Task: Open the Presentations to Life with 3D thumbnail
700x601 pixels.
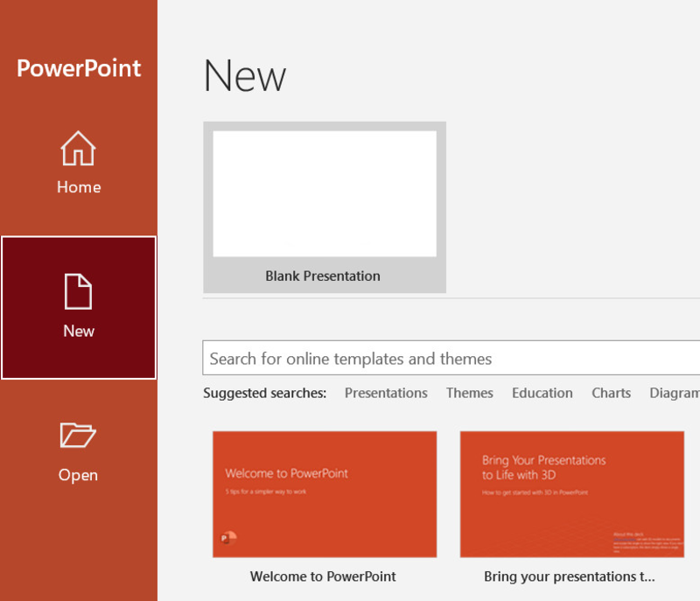Action: [x=572, y=494]
